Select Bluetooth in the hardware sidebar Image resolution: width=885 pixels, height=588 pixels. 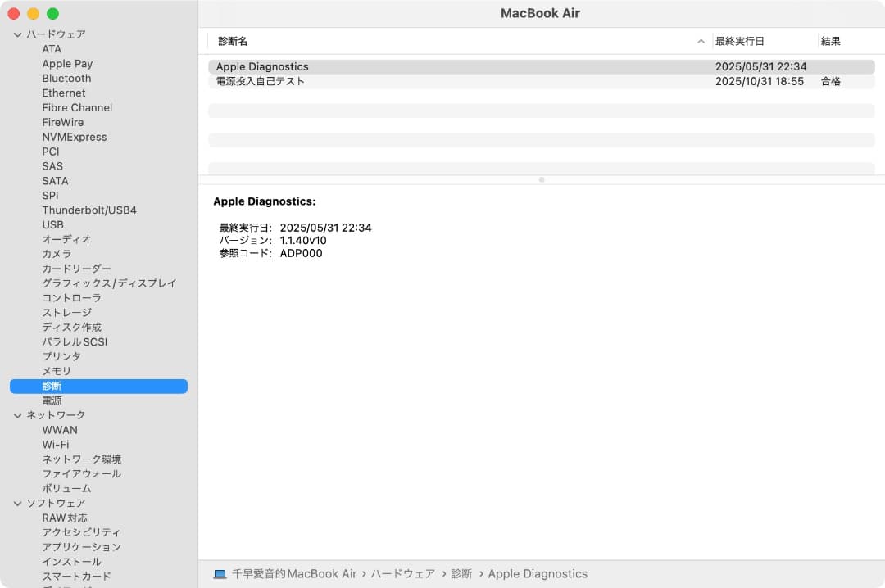66,78
